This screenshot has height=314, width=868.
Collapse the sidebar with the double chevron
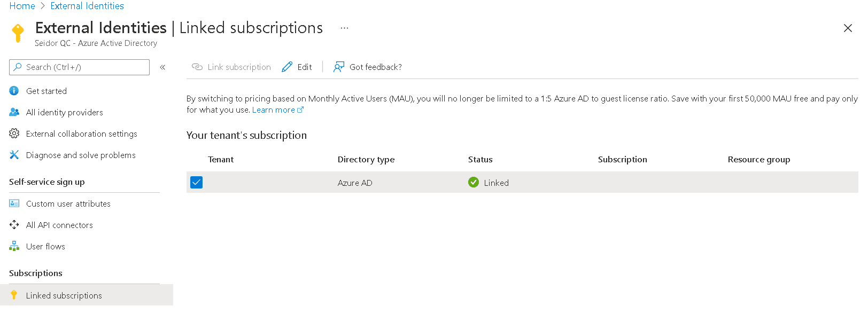(162, 67)
